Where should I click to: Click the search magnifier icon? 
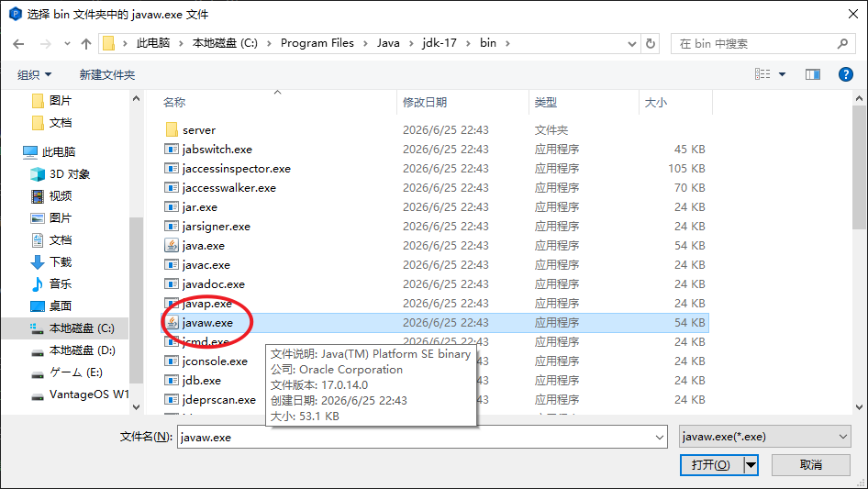842,43
